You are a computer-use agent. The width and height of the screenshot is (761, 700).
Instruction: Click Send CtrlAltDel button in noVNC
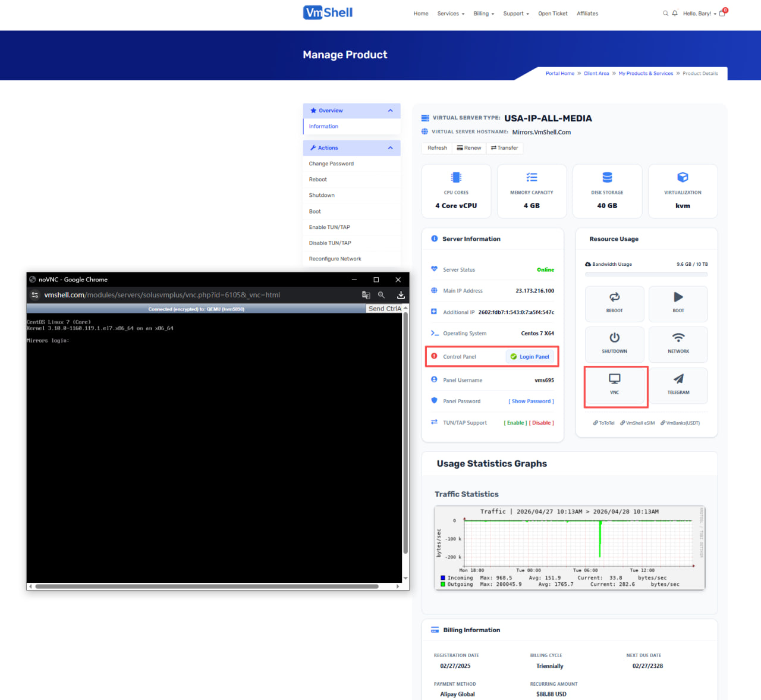pyautogui.click(x=384, y=309)
